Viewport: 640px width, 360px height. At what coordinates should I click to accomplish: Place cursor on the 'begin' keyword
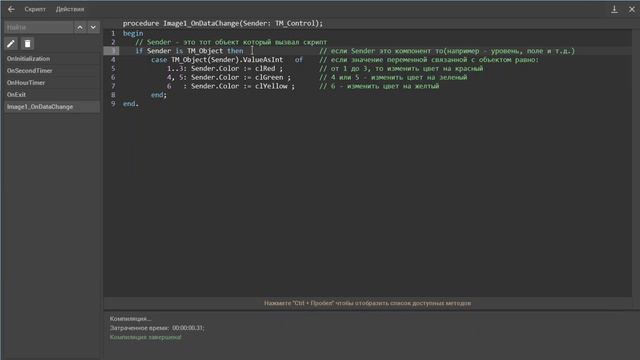coord(133,33)
